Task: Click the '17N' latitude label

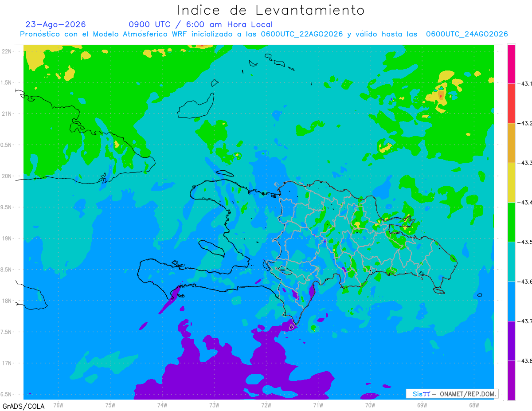Action: click(7, 363)
